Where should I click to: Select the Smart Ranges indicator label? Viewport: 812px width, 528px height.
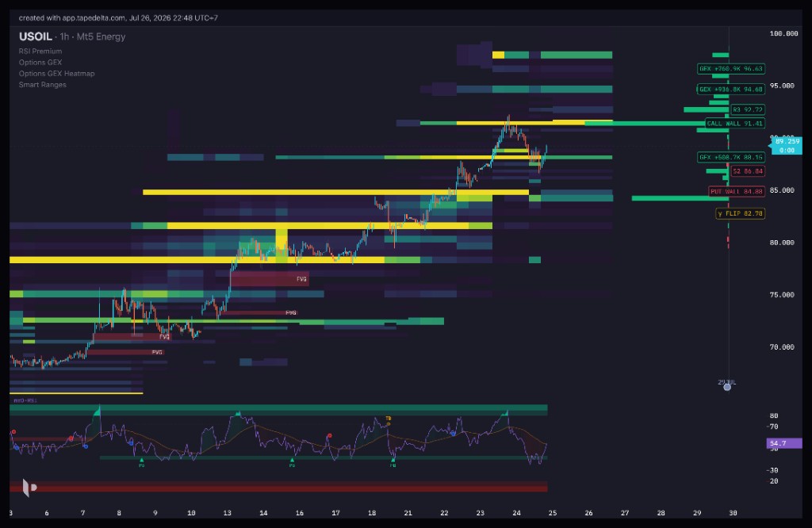[43, 85]
